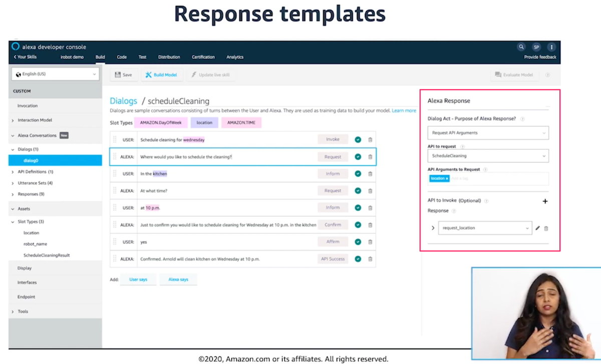Viewport: 601px width, 364px height.
Task: Click the AMAZON.DayOfWeek slot type chip
Action: tap(161, 123)
